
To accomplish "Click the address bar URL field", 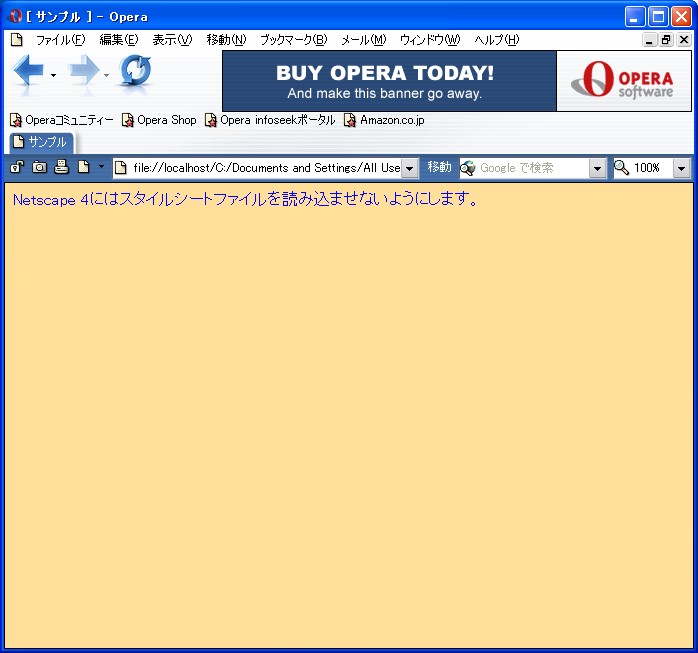I will tap(266, 168).
